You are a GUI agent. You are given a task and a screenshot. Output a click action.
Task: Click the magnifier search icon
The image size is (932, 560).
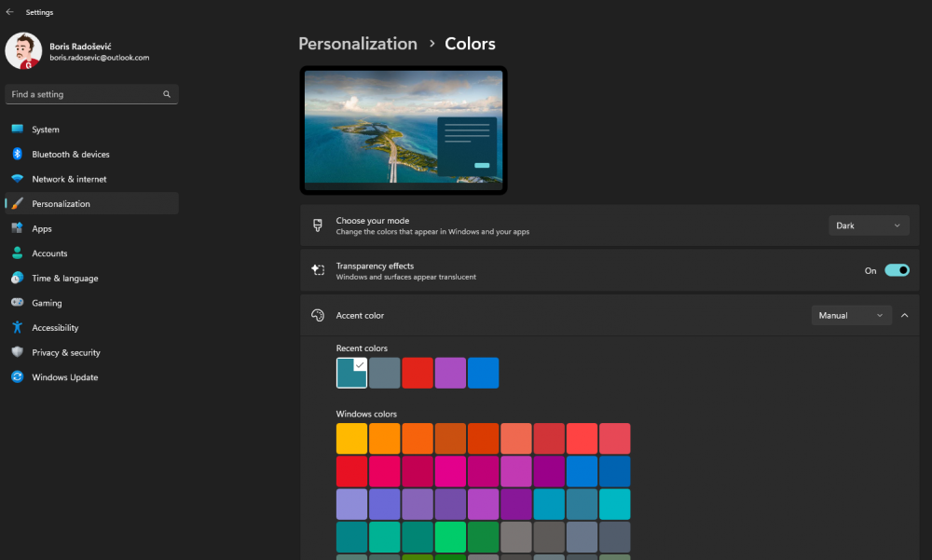(167, 94)
